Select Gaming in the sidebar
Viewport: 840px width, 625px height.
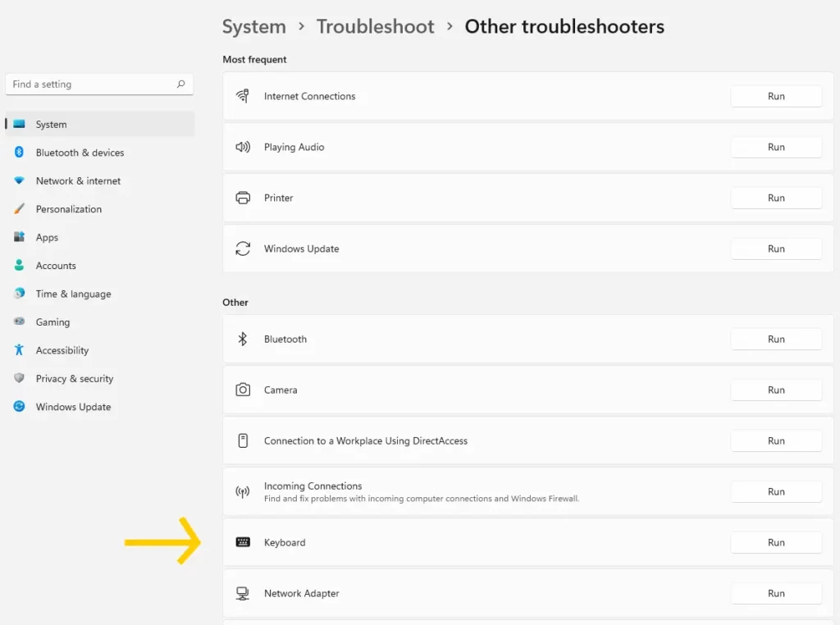(99, 322)
